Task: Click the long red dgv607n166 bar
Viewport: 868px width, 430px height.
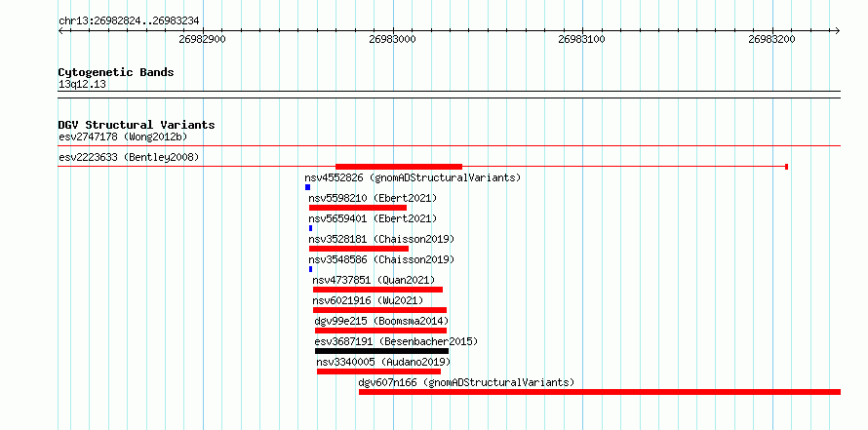Action: [x=600, y=392]
